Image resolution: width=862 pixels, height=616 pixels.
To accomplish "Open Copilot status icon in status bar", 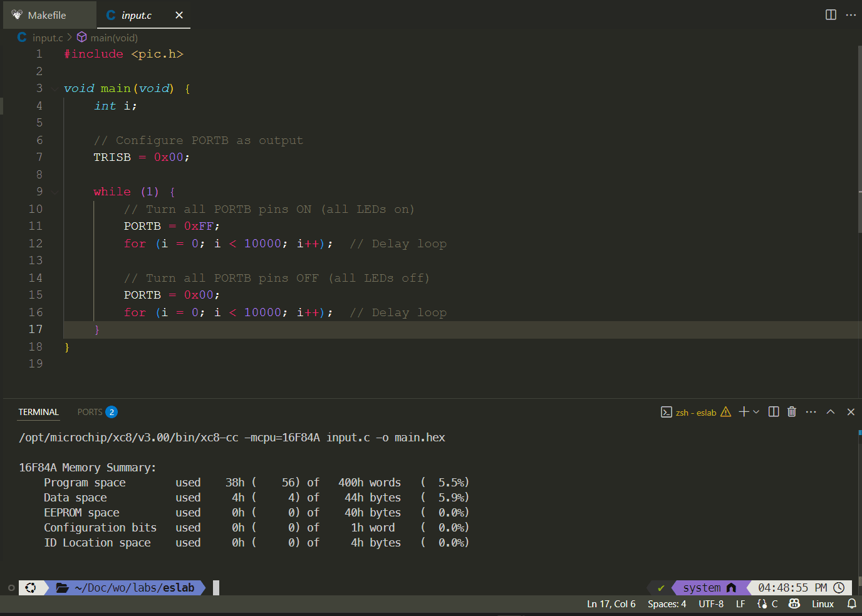I will [x=794, y=604].
